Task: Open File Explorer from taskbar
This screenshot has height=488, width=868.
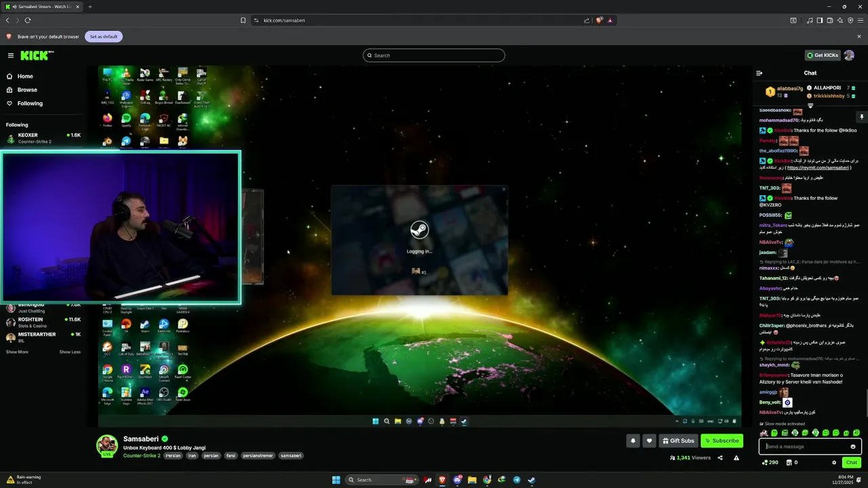Action: 472,480
